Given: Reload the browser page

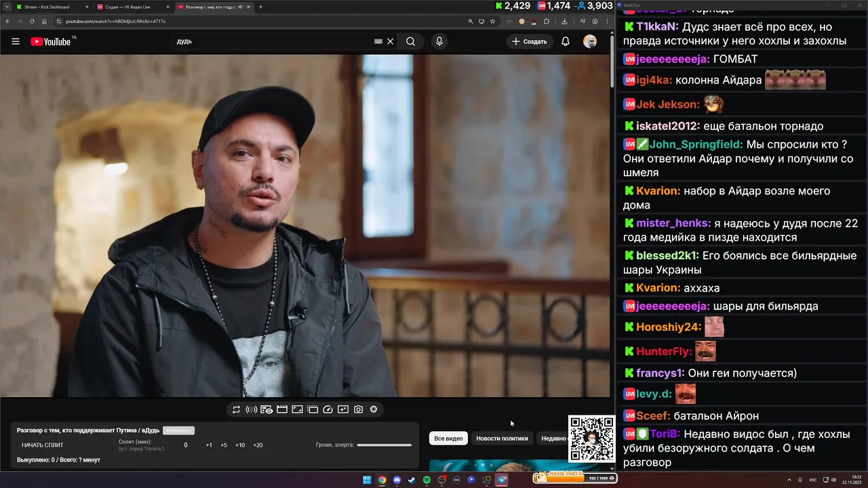Looking at the screenshot, I should (32, 21).
